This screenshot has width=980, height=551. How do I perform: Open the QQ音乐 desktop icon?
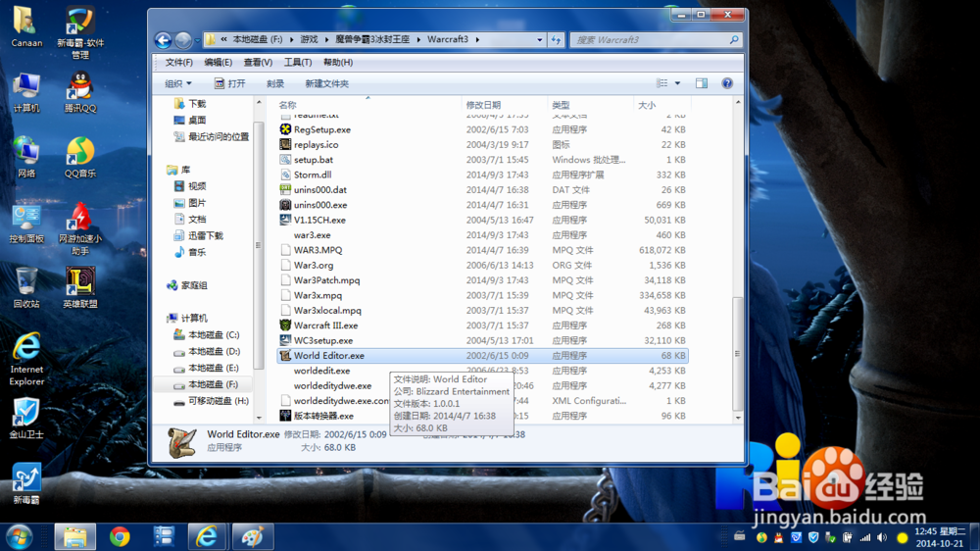coord(80,157)
